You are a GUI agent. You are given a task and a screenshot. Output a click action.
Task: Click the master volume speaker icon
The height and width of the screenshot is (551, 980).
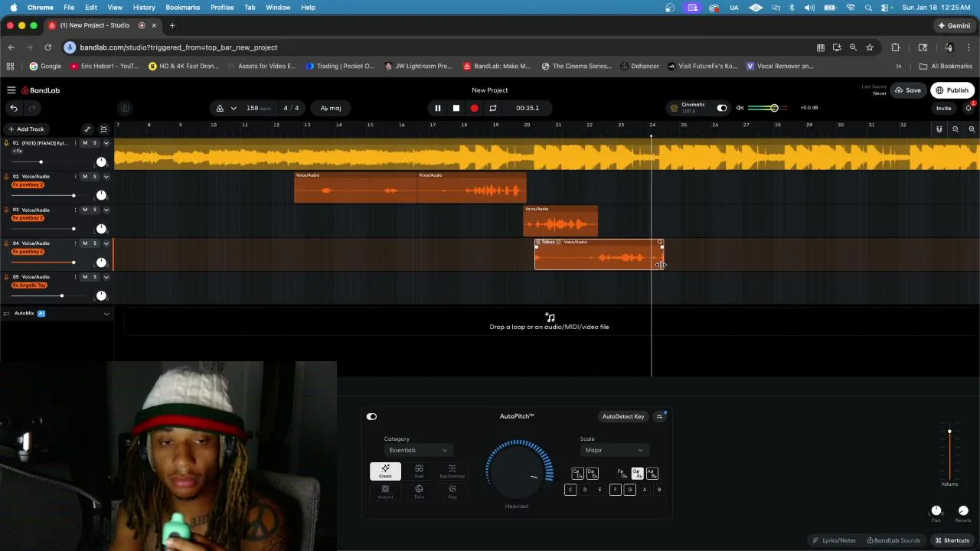point(740,108)
